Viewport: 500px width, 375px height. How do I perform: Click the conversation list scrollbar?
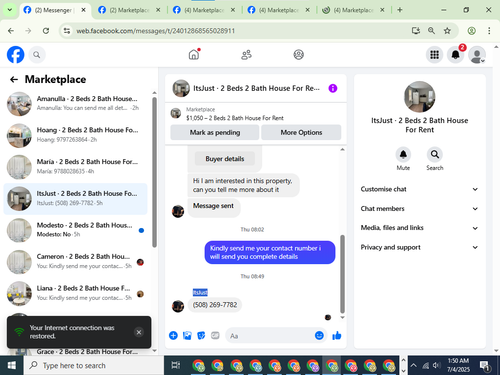[x=154, y=172]
